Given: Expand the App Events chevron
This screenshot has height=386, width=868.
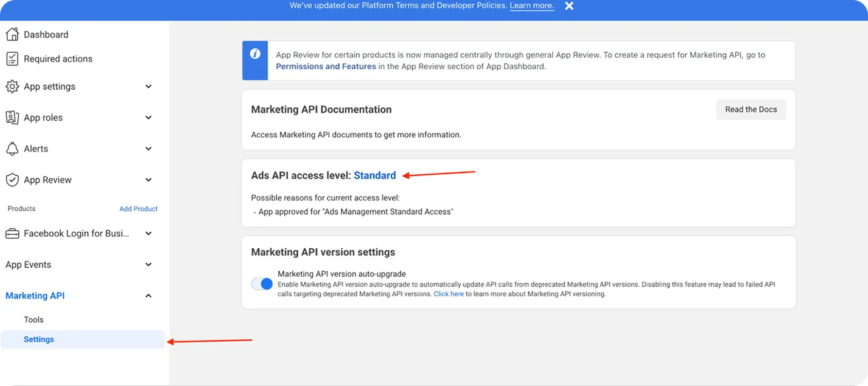Looking at the screenshot, I should [149, 265].
